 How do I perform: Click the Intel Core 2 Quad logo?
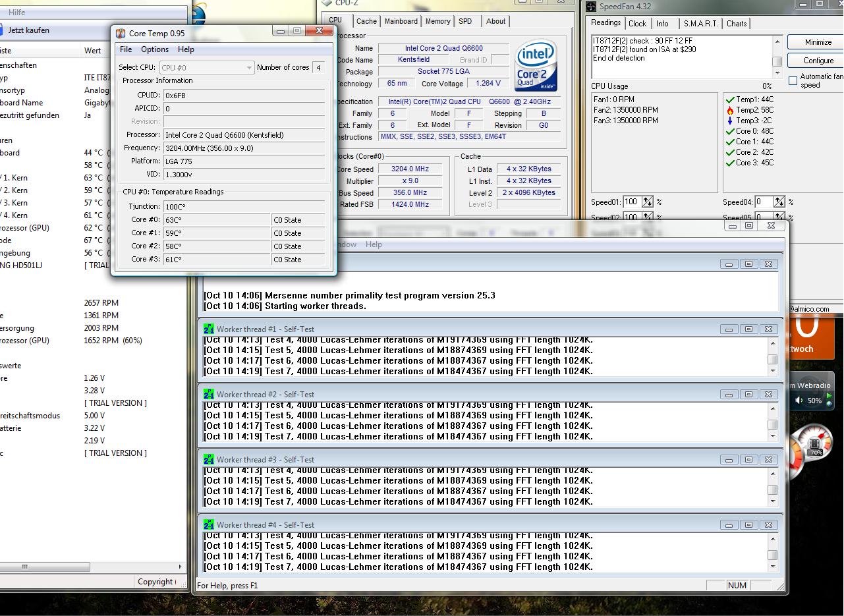click(536, 66)
